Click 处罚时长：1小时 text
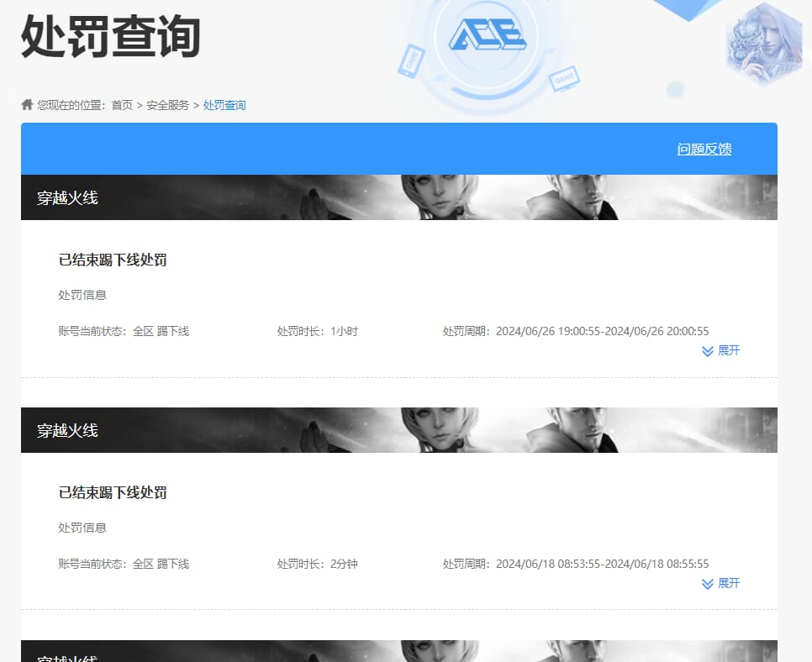812x662 pixels. point(318,331)
